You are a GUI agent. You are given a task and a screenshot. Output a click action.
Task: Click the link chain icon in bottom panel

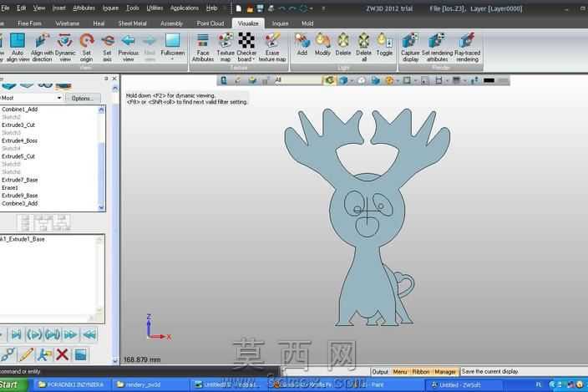pos(8,354)
